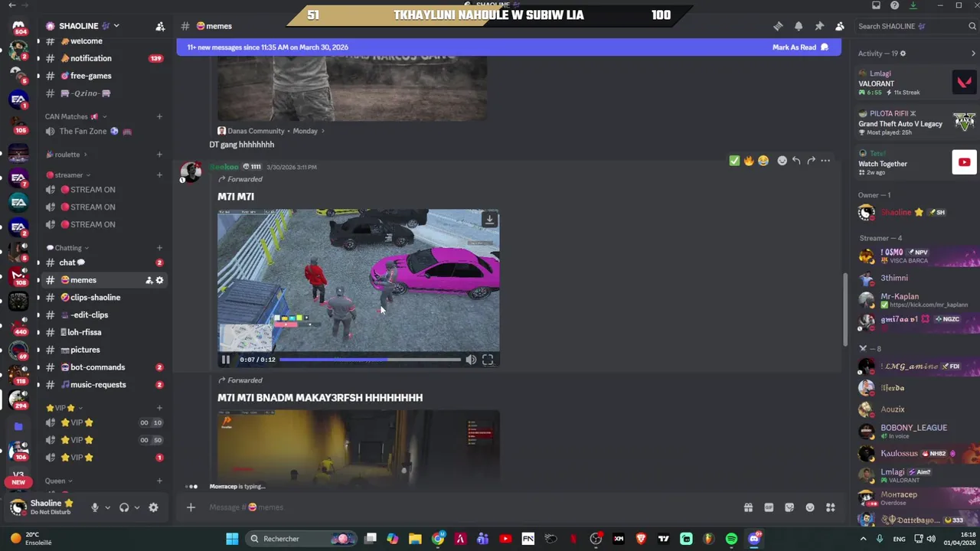This screenshot has height=551, width=980.
Task: Seek on the video progress bar
Action: pos(371,360)
